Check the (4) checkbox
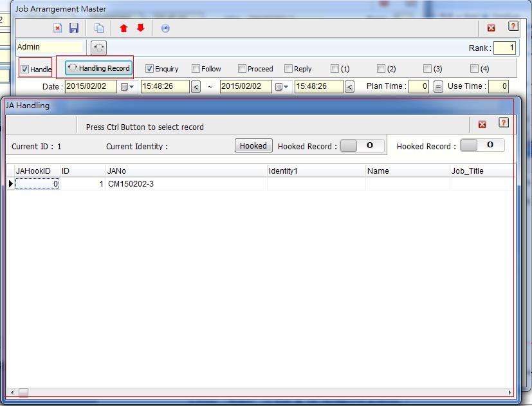This screenshot has height=406, width=532. [474, 69]
